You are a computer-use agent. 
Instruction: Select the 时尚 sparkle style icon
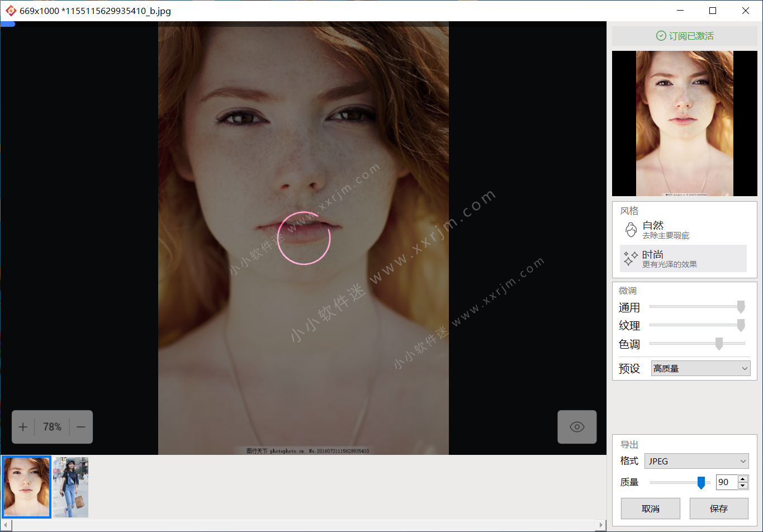tap(631, 258)
